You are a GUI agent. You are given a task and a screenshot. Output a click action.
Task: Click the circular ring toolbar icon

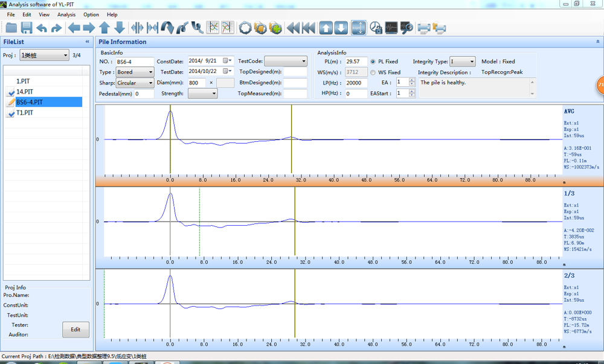(245, 28)
